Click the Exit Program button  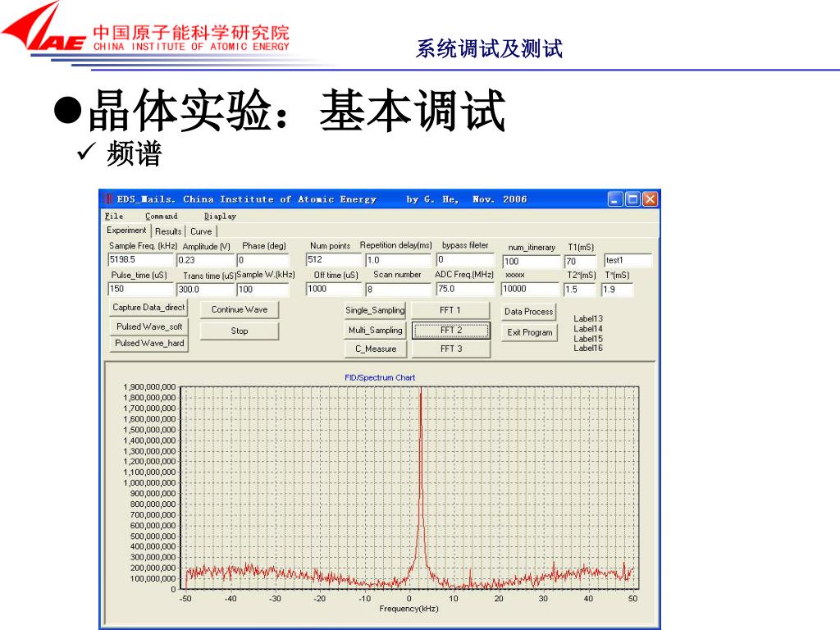[x=529, y=333]
